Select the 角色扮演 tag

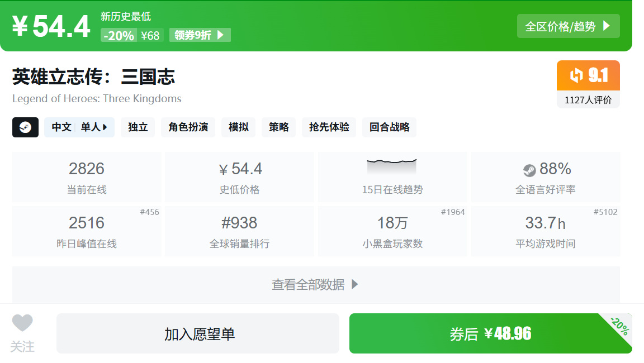[188, 127]
